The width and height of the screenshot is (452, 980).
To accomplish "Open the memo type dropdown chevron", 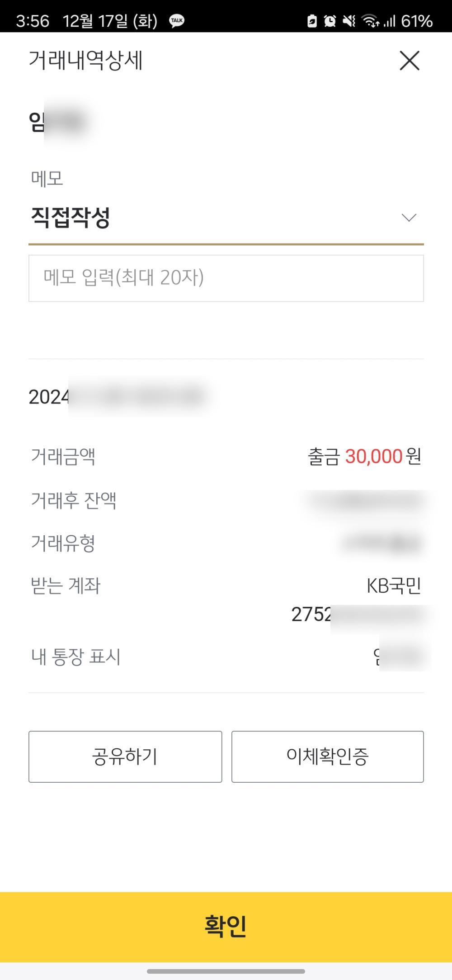I will 409,218.
